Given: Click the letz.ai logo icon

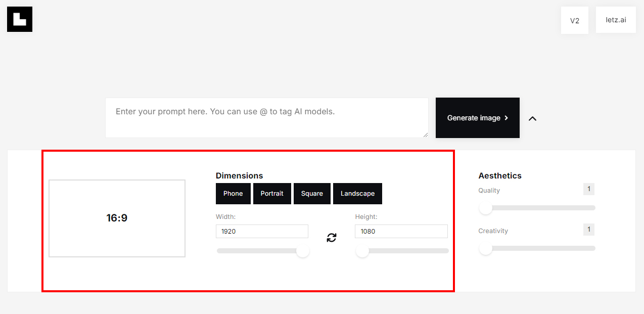Looking at the screenshot, I should point(20,19).
